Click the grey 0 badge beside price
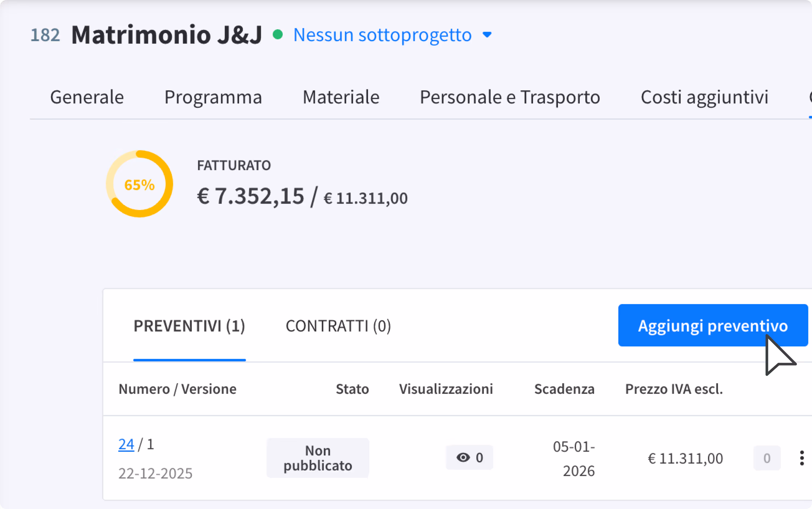Image resolution: width=812 pixels, height=509 pixels. [767, 458]
